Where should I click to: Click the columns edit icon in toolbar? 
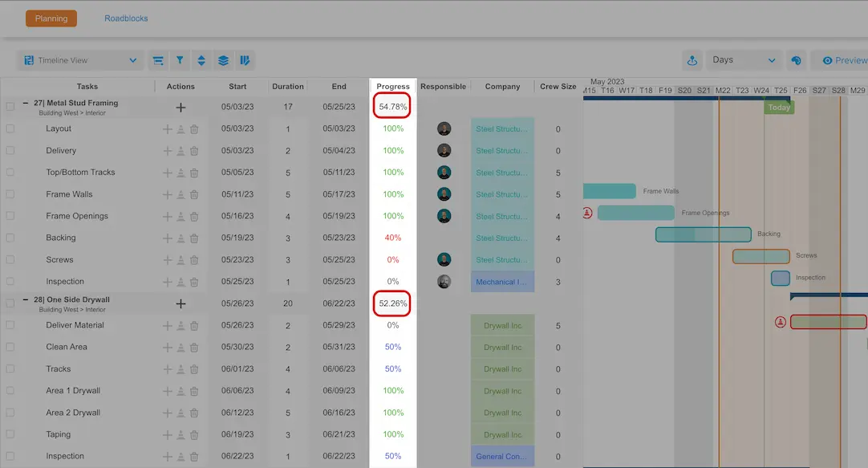click(x=245, y=60)
